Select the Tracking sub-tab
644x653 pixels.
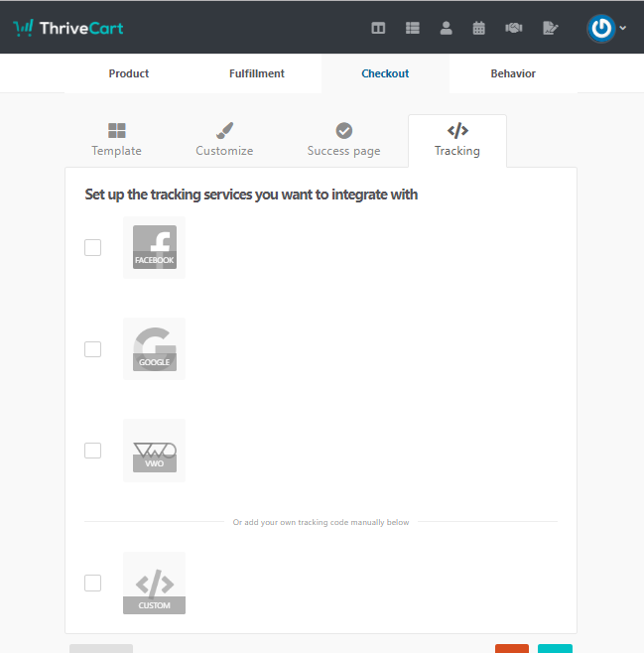[457, 141]
